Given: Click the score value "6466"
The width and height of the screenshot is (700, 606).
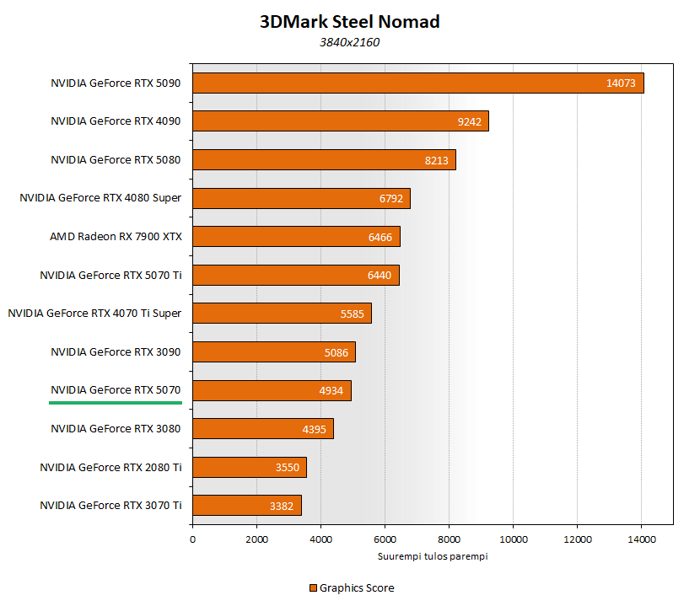Looking at the screenshot, I should click(x=380, y=238).
